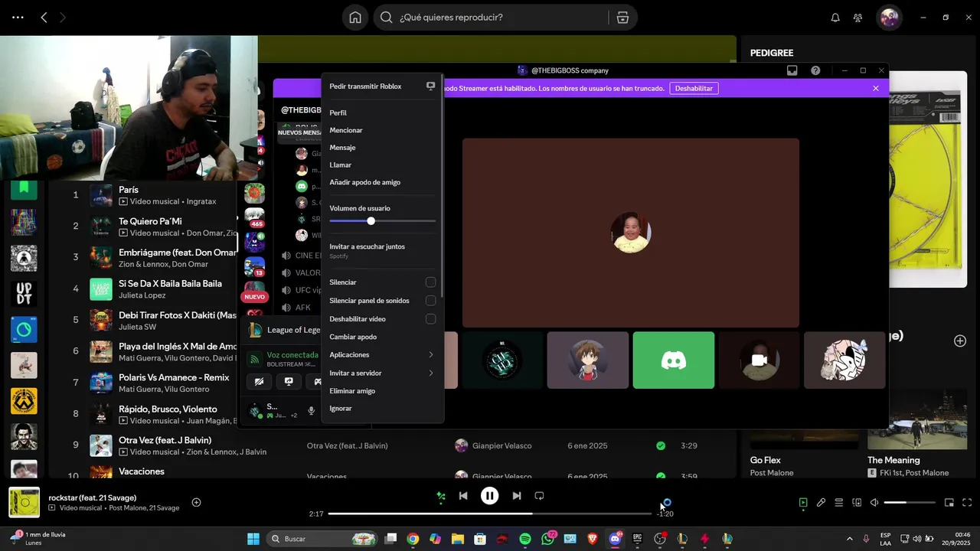
Task: Show hidden system tray icons
Action: pos(849,539)
